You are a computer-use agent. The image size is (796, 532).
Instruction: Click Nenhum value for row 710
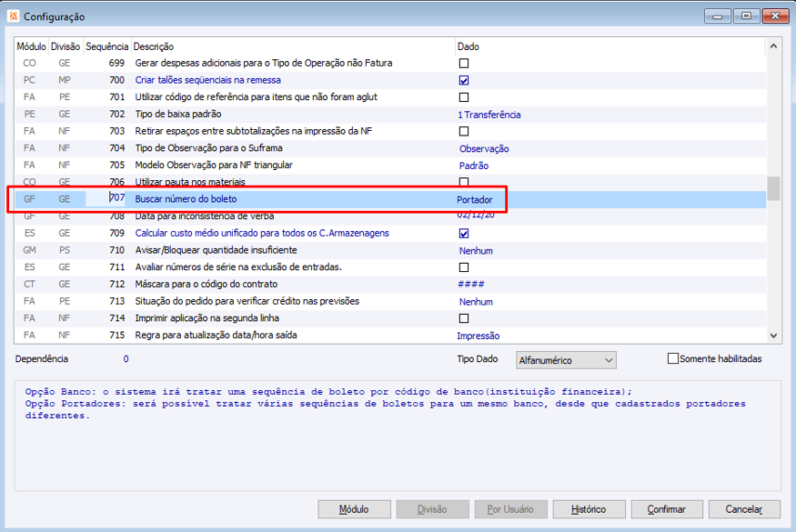(x=476, y=251)
